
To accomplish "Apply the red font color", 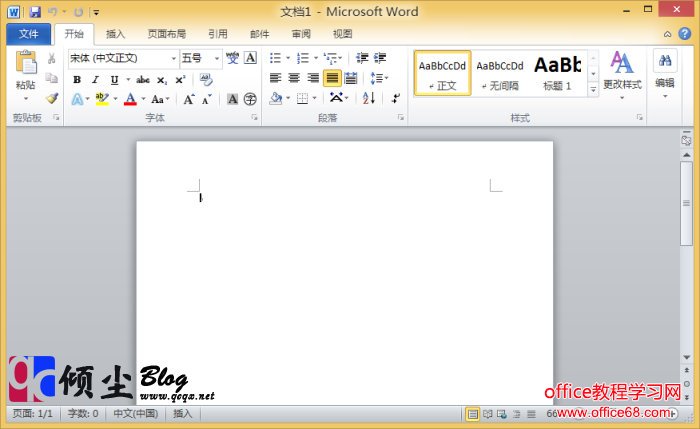I will [130, 99].
